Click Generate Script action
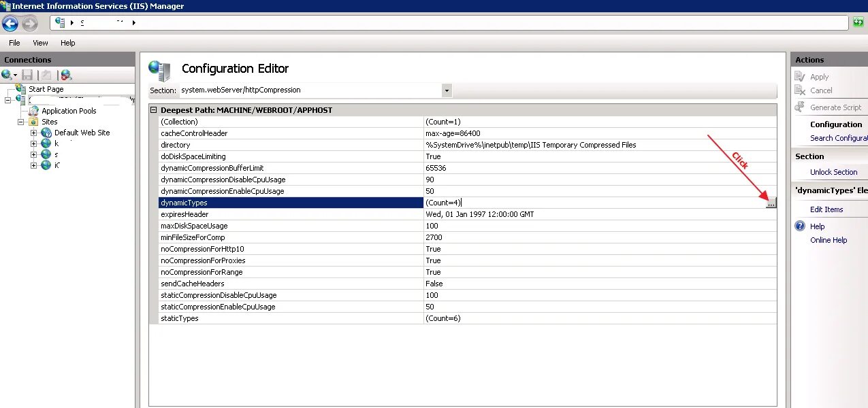868x408 pixels. 835,107
